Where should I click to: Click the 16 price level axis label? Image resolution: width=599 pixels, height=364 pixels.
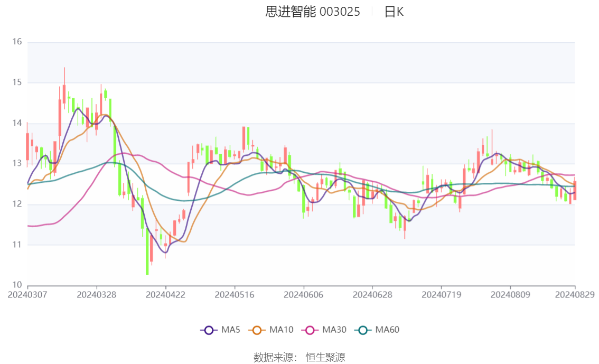point(17,42)
